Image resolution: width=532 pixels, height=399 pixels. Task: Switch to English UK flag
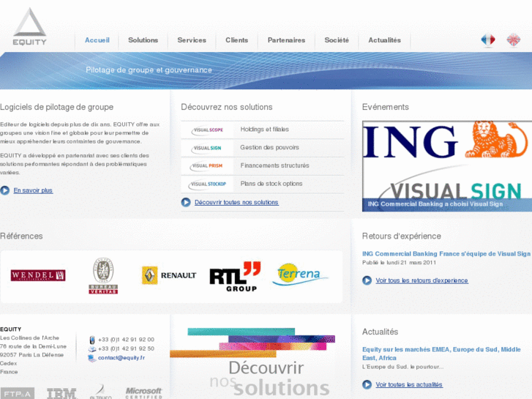pos(513,40)
